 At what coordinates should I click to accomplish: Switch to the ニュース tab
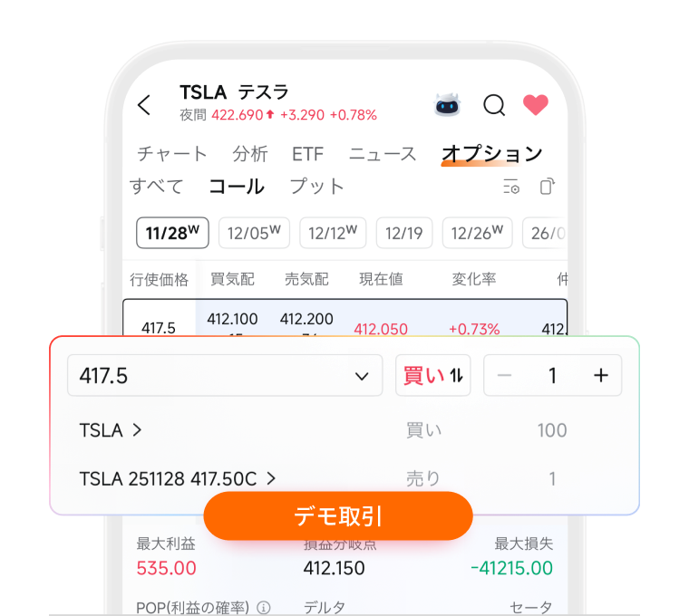point(383,154)
